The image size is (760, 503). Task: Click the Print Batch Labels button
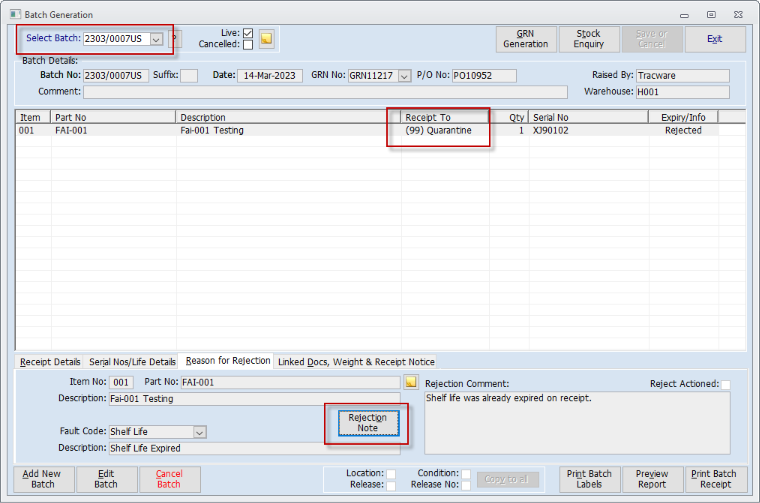[x=589, y=479]
